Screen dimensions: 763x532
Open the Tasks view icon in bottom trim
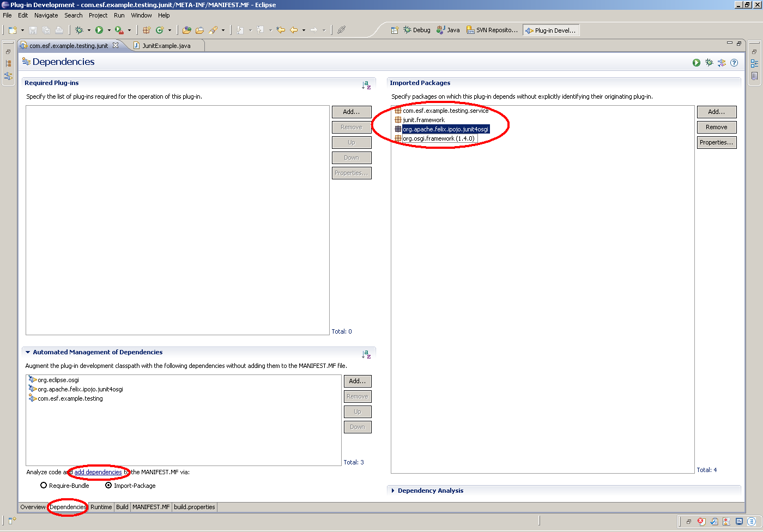click(x=714, y=522)
